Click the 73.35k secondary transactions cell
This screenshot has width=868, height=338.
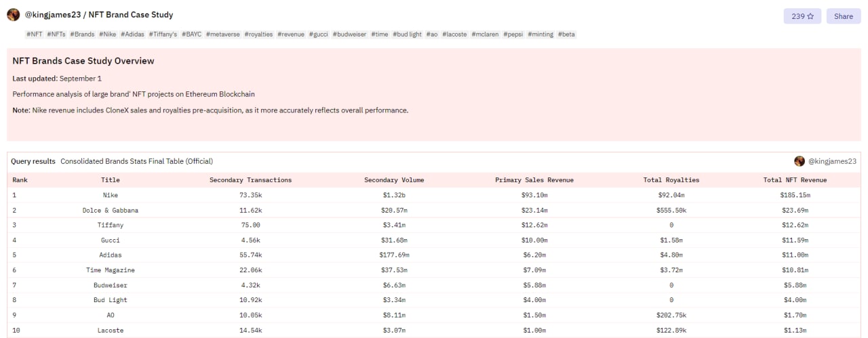point(251,195)
